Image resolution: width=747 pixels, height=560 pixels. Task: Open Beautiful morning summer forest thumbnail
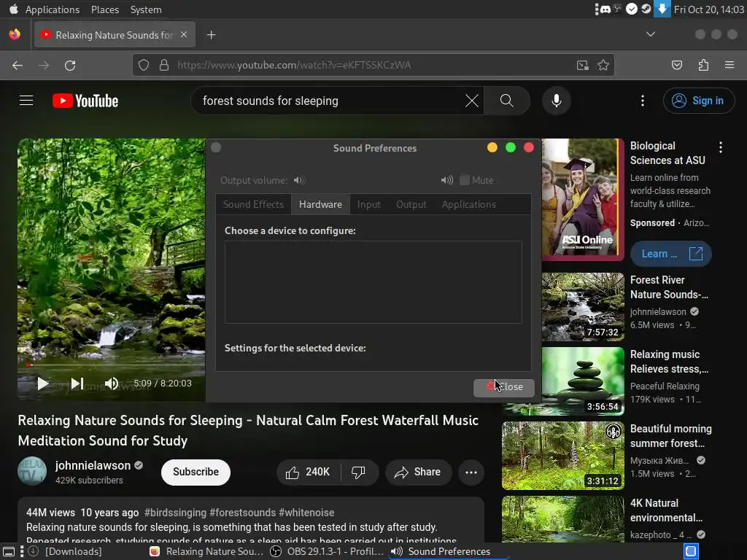(562, 455)
